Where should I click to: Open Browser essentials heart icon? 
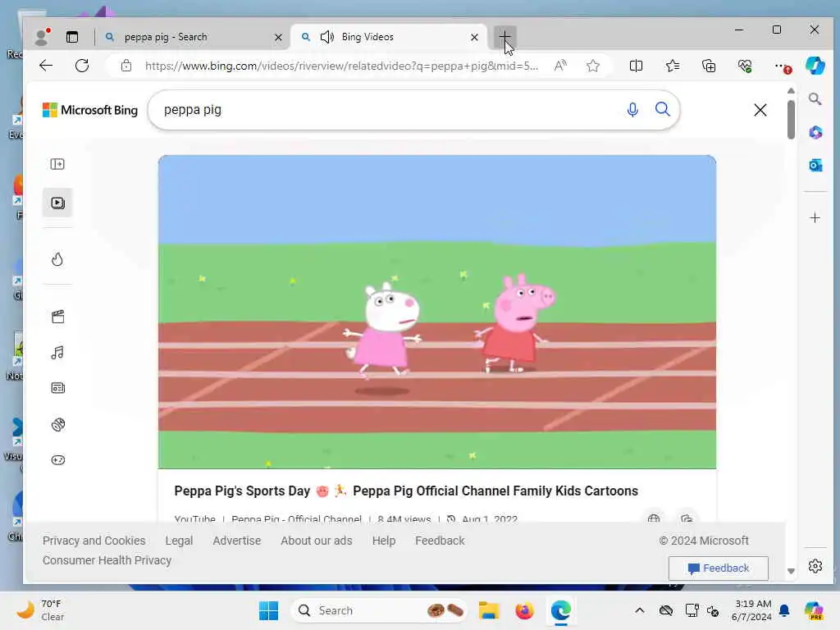pyautogui.click(x=745, y=66)
